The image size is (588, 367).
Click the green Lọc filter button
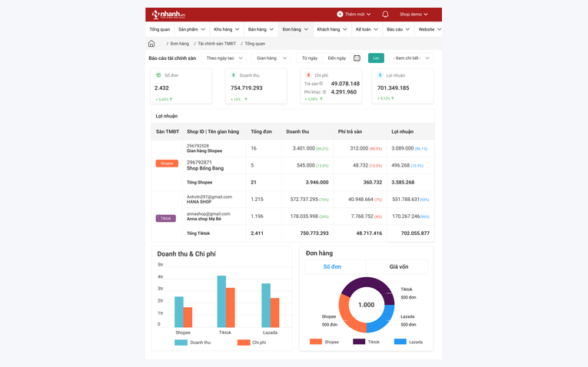coord(376,58)
